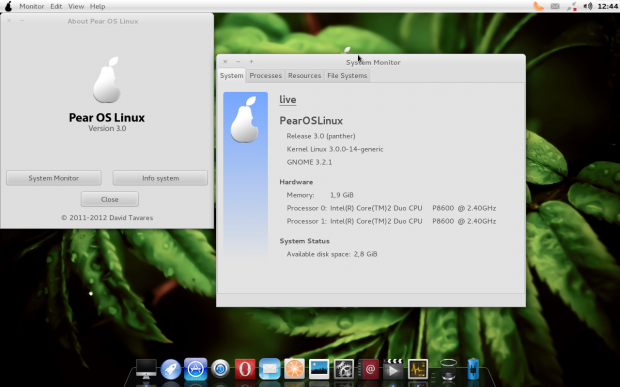Screen dimensions: 620x387
Task: Click the 'Memory: 1,9 GiB' line
Action: coord(320,195)
